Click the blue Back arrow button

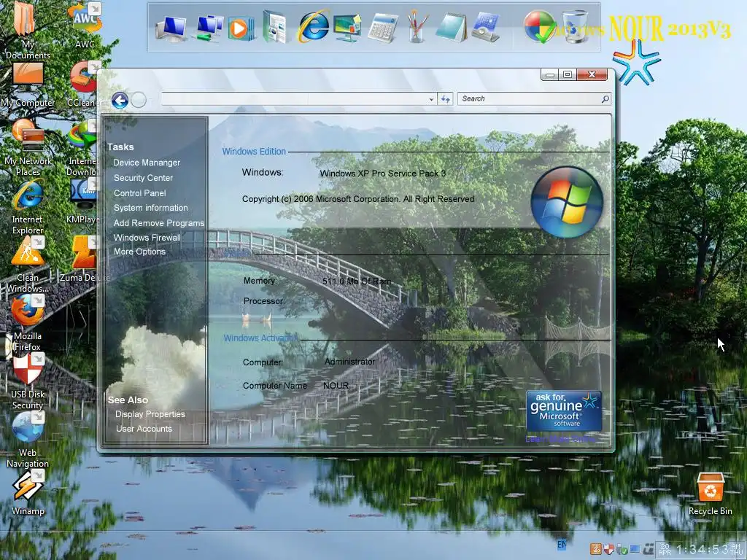click(120, 101)
